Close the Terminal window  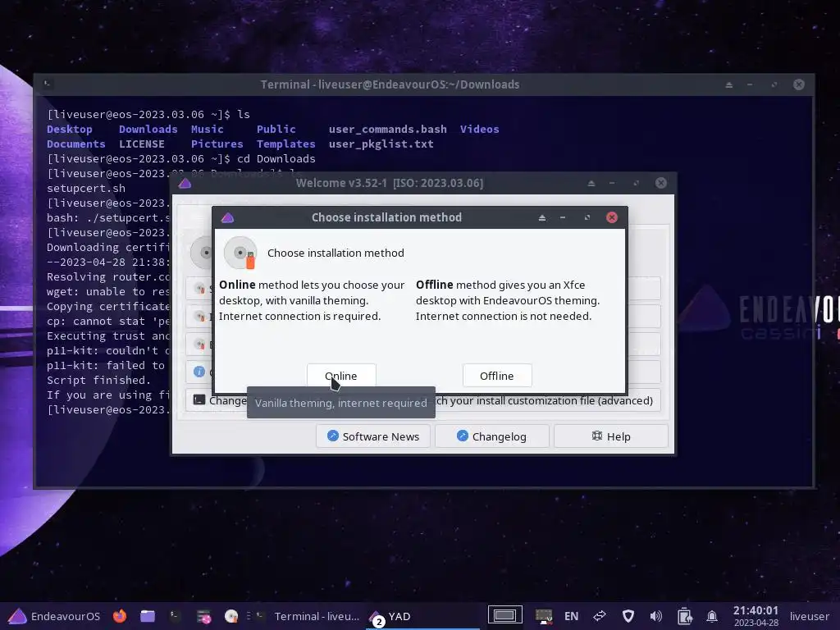tap(799, 84)
